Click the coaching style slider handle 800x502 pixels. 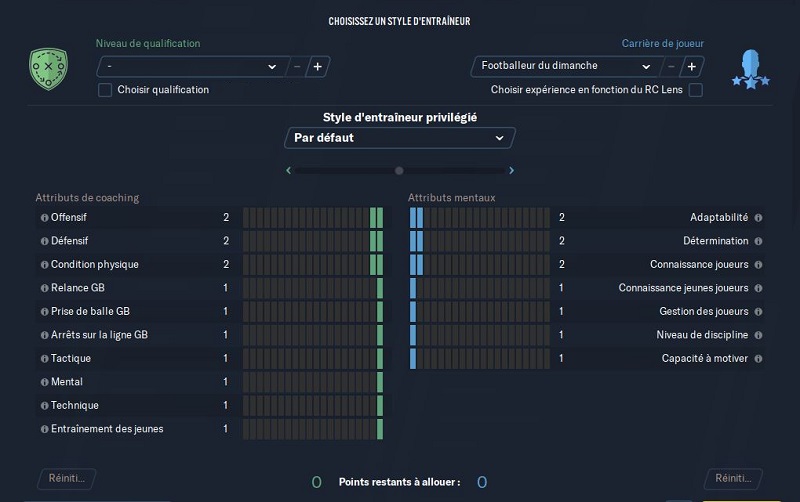click(399, 171)
